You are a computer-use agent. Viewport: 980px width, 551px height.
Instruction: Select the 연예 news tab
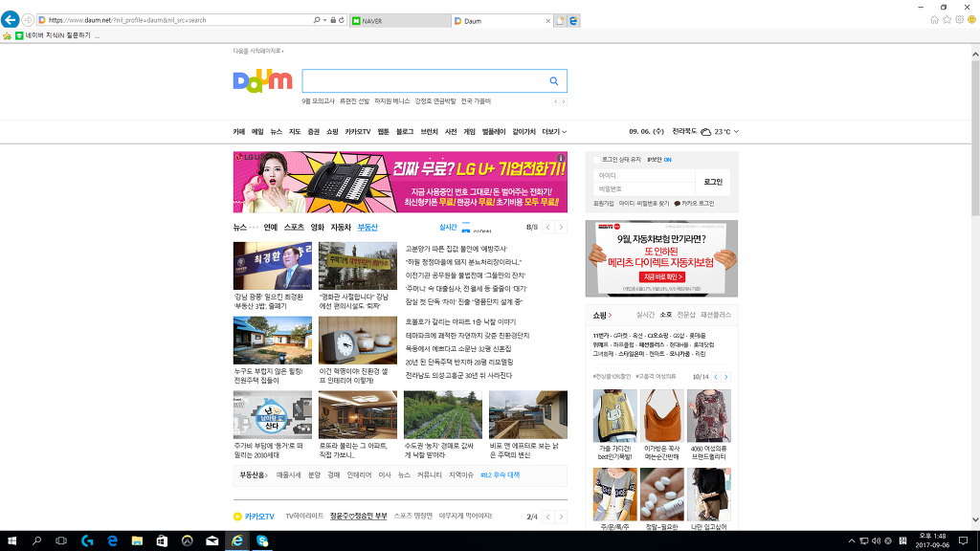[270, 228]
